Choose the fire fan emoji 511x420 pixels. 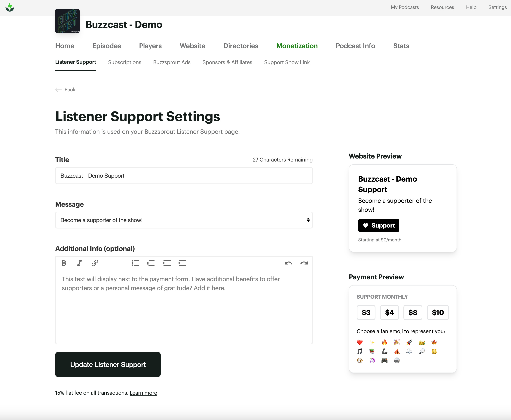[384, 342]
